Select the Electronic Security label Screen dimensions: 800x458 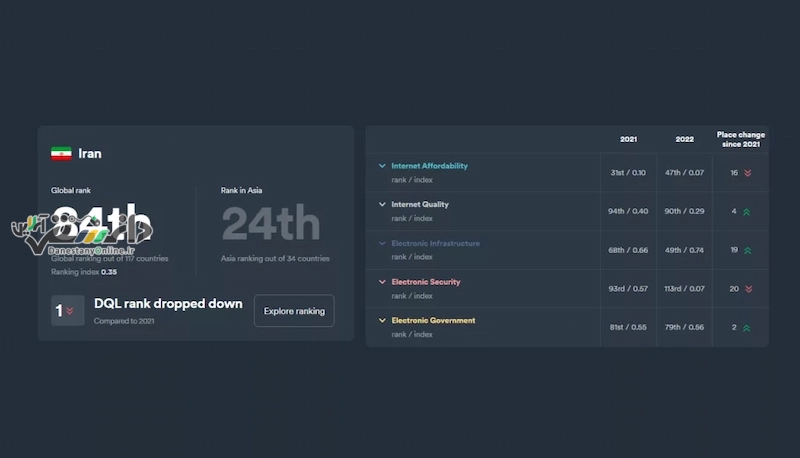click(426, 282)
